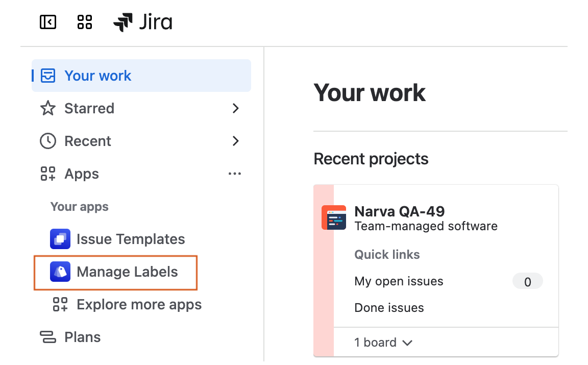
Task: Open the app switcher grid icon
Action: (x=84, y=22)
